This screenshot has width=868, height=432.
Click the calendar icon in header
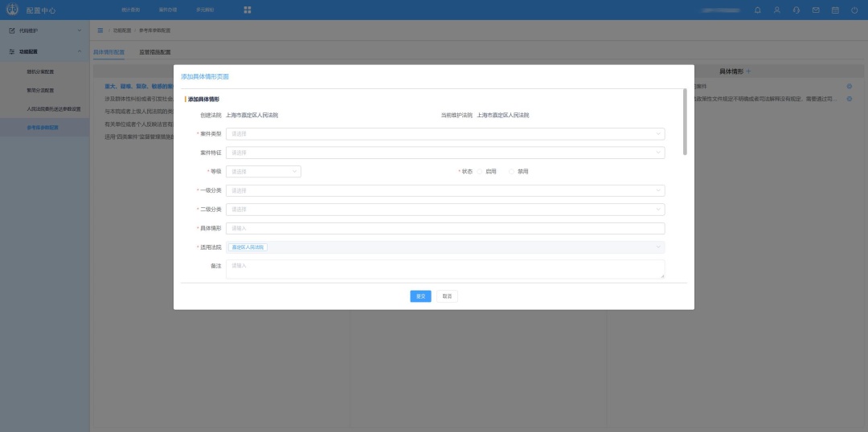(x=835, y=10)
